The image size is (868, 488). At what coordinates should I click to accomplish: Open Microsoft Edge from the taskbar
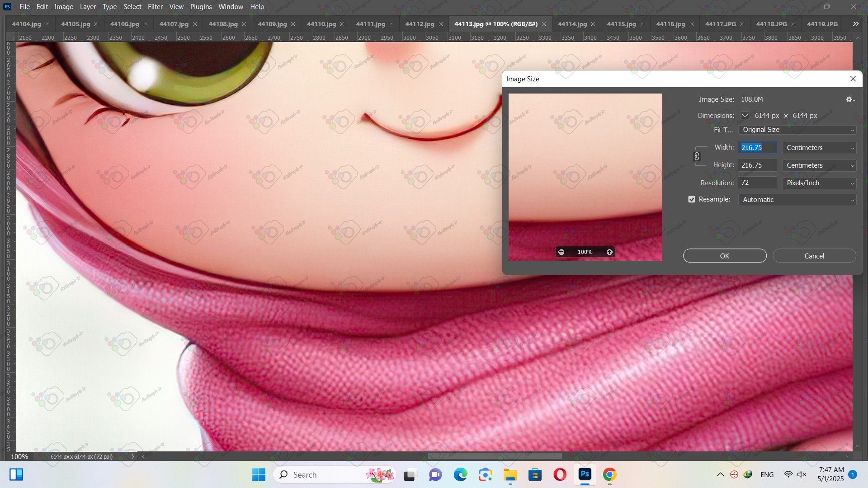[461, 475]
